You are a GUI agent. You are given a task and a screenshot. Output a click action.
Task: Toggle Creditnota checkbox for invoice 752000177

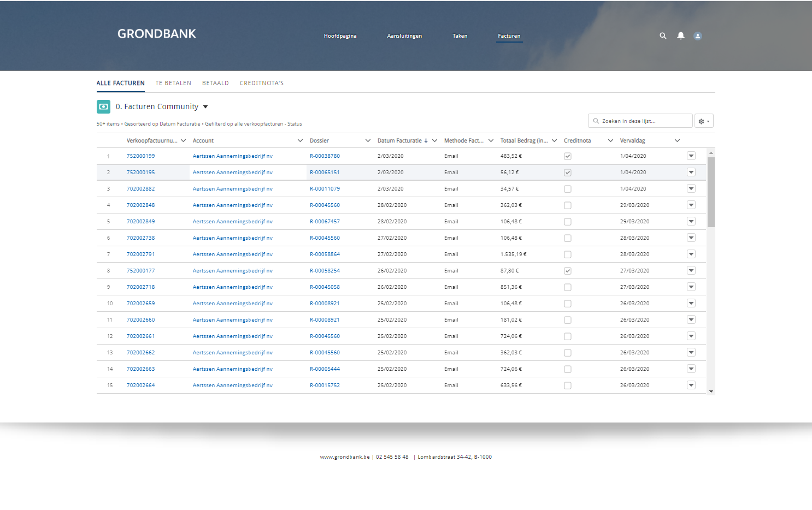(568, 271)
